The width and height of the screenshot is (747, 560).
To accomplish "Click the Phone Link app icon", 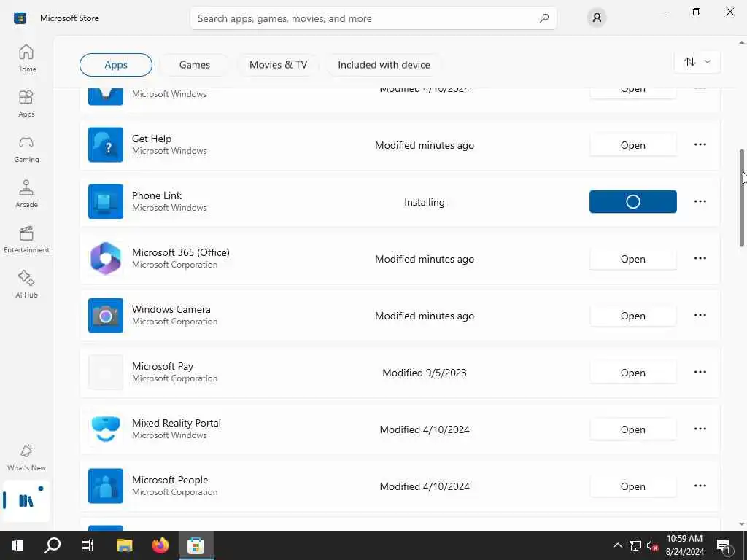I will [x=106, y=201].
